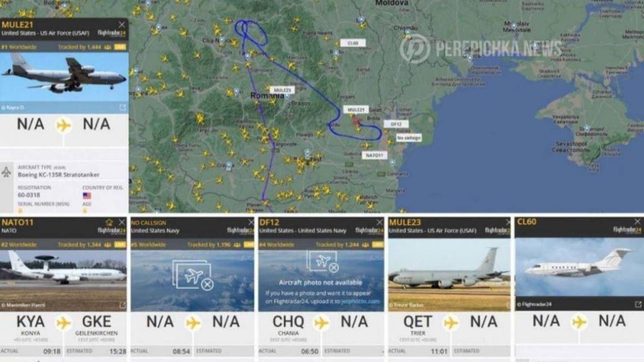This screenshot has width=644, height=362.
Task: Click the home icon in the NATO11 panel
Action: point(109,222)
